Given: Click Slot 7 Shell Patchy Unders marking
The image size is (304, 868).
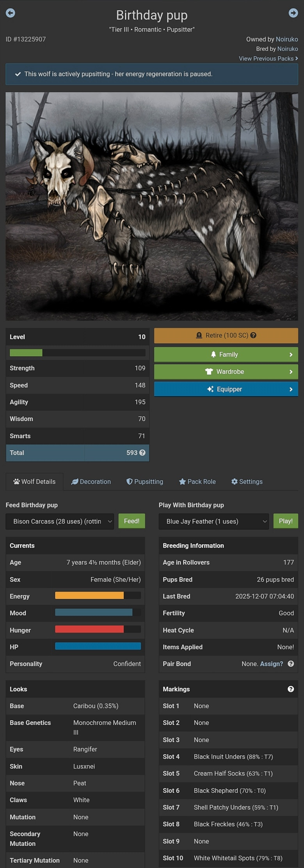Looking at the screenshot, I should pyautogui.click(x=236, y=807).
